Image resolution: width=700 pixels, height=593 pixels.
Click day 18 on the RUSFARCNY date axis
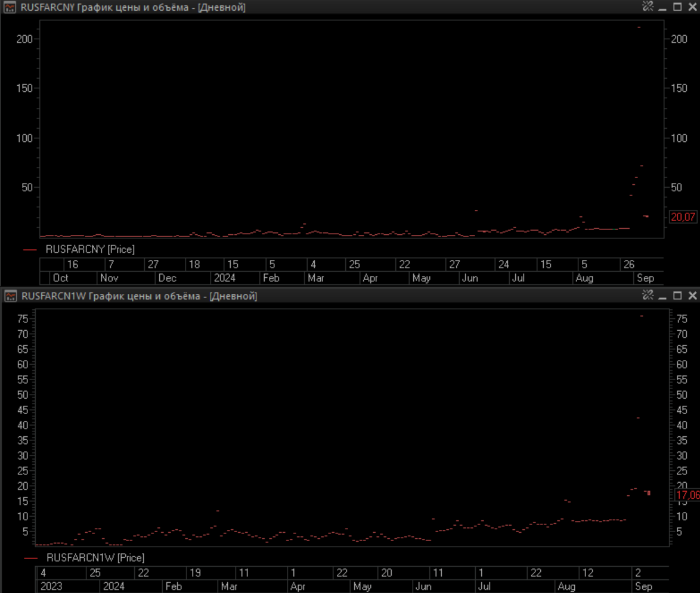(x=194, y=265)
